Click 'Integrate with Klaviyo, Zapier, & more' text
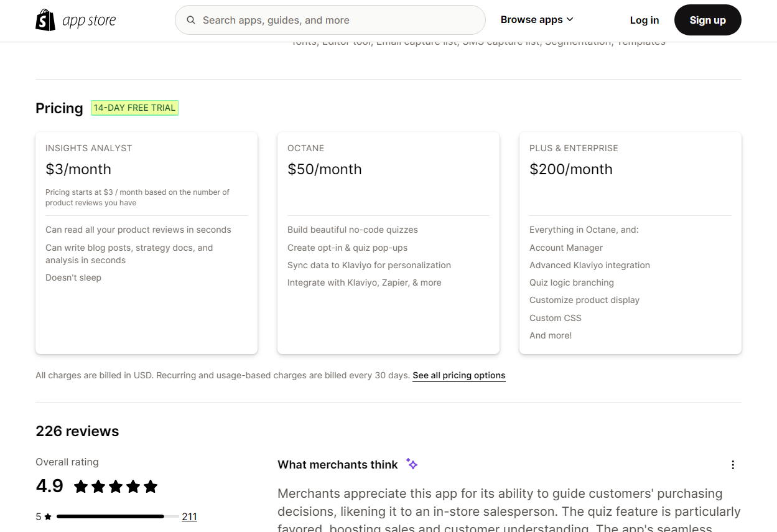 [365, 282]
